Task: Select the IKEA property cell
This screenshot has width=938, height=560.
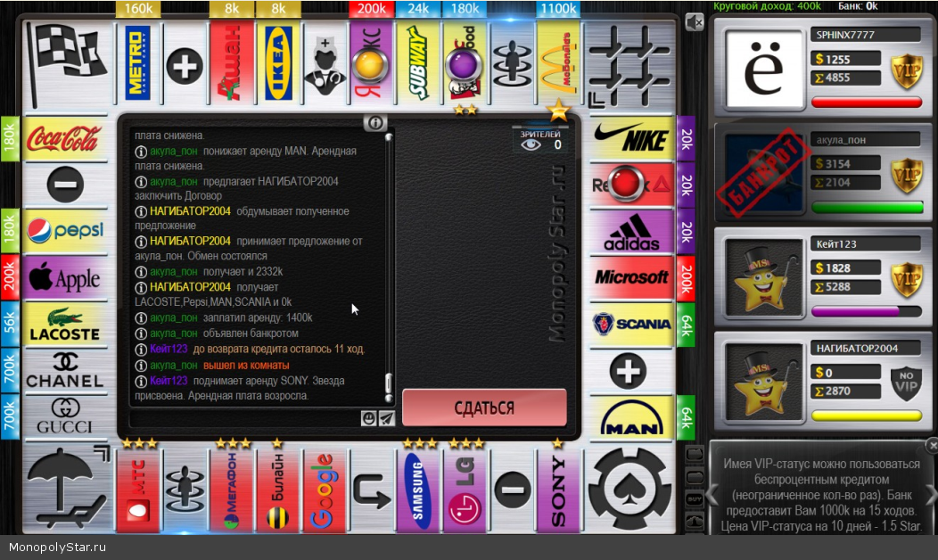Action: pos(278,65)
